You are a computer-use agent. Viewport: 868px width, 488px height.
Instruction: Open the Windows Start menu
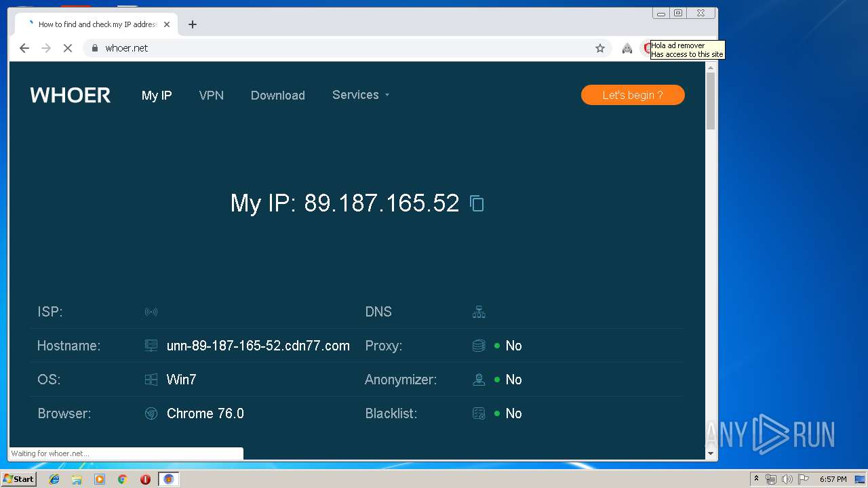tap(18, 479)
